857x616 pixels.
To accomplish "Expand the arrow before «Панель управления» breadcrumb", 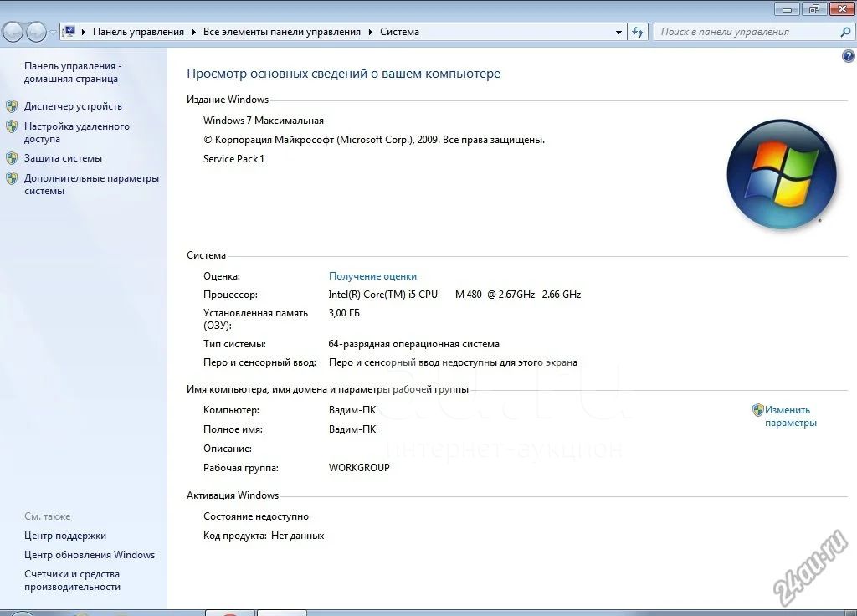I will coord(84,33).
